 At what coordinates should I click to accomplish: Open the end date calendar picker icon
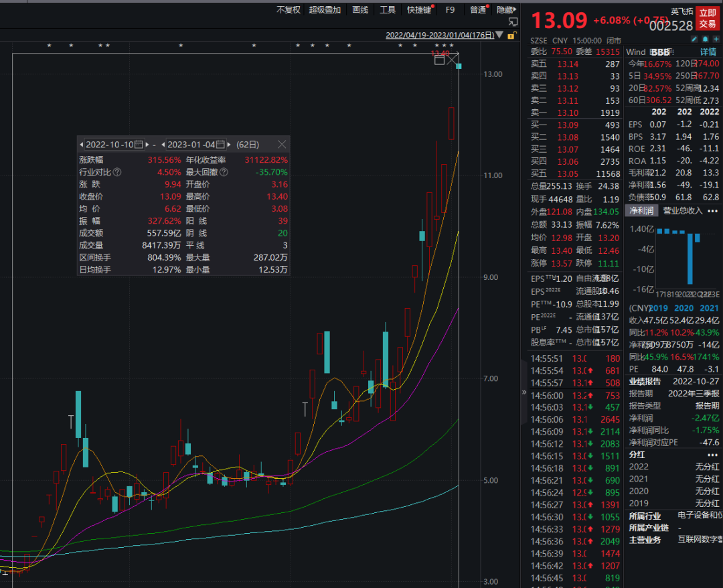tap(220, 145)
